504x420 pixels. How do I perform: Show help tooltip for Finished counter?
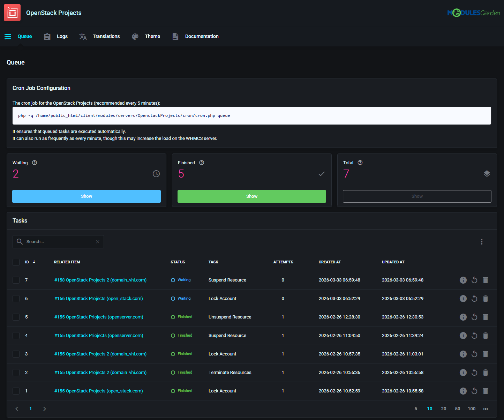point(202,163)
